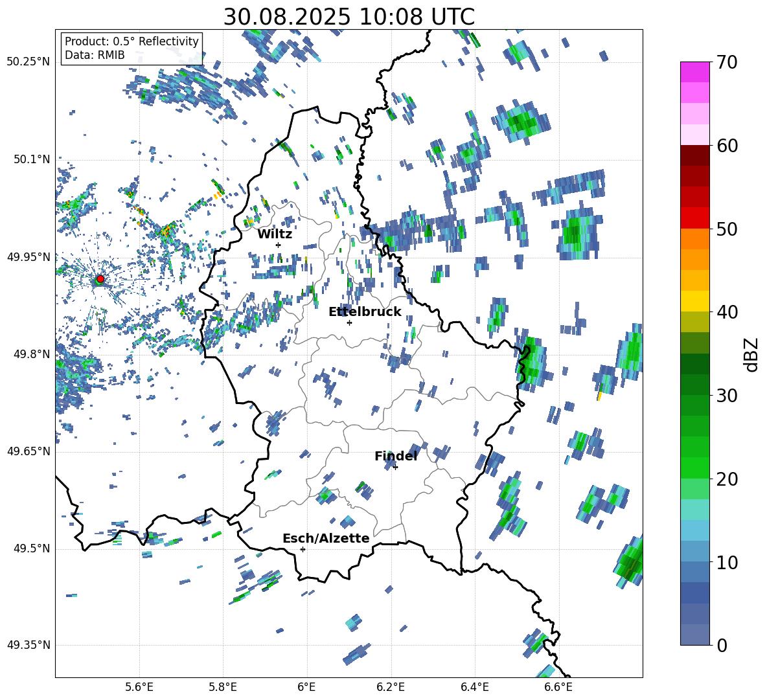Click the cross marker below Esch/Alzette
Screen dimensions: 767x700
tap(303, 549)
